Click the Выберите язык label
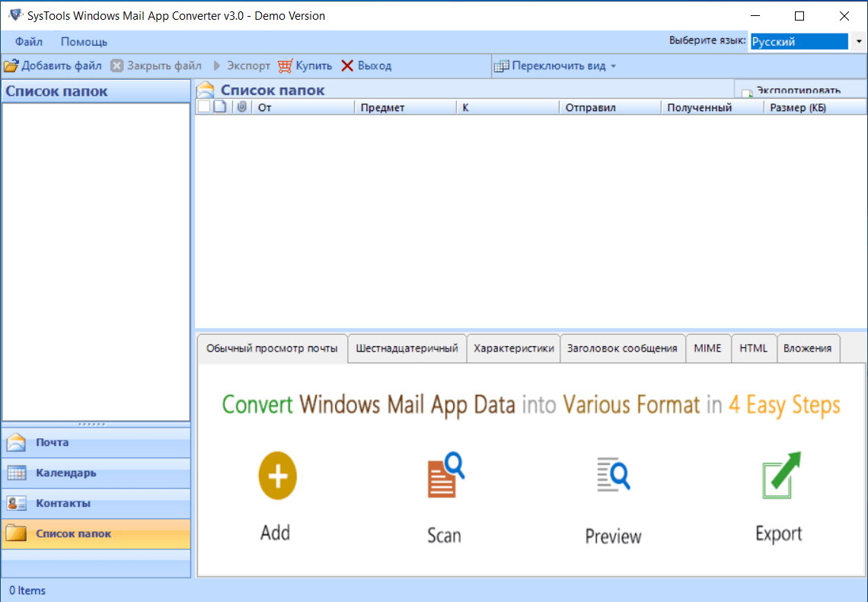The width and height of the screenshot is (868, 602). 707,40
